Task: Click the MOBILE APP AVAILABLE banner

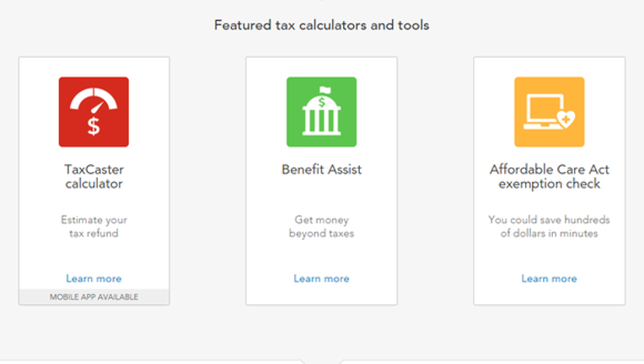Action: pyautogui.click(x=94, y=297)
